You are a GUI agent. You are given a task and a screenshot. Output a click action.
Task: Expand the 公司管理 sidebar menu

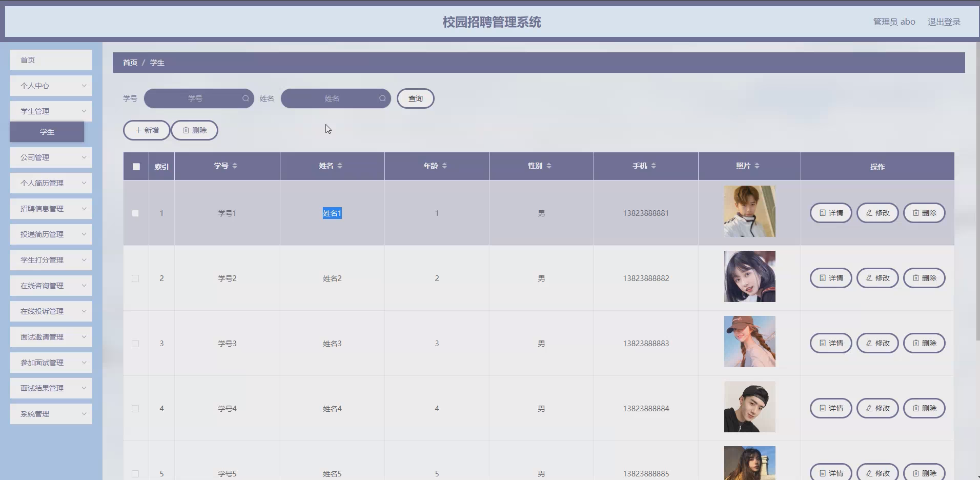[x=51, y=157]
